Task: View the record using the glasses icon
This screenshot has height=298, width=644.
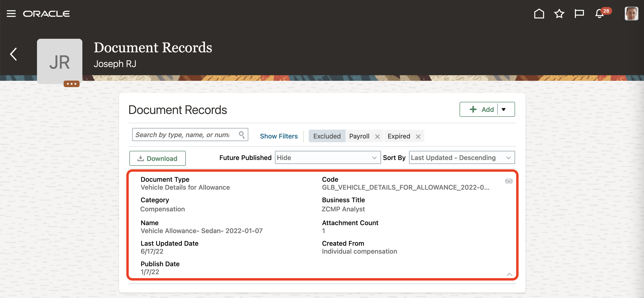Action: click(x=509, y=181)
